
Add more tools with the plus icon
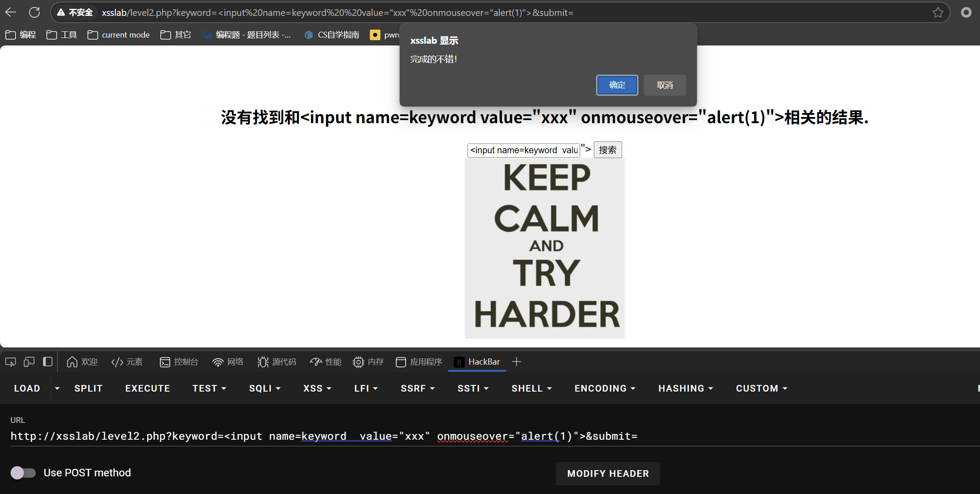[517, 362]
